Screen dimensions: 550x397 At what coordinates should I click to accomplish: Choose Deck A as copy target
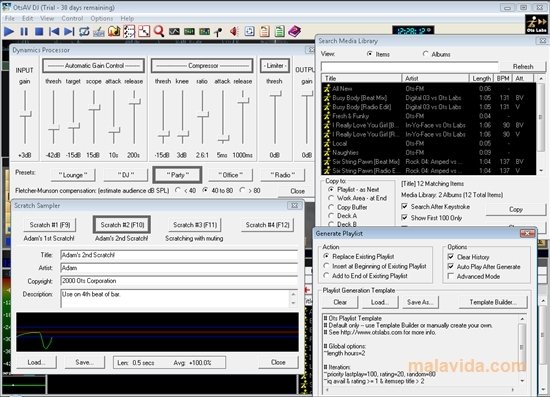(331, 216)
